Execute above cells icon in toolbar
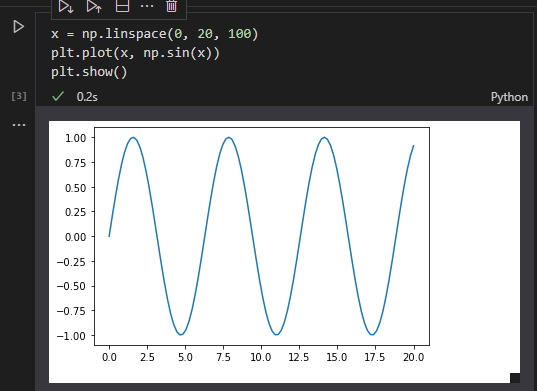This screenshot has width=537, height=391. 94,6
